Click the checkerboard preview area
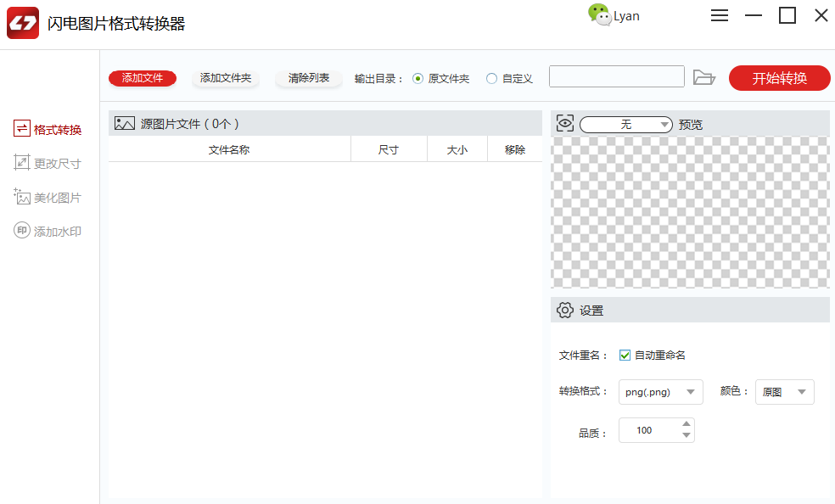Screen dimensions: 835x504 [x=690, y=212]
